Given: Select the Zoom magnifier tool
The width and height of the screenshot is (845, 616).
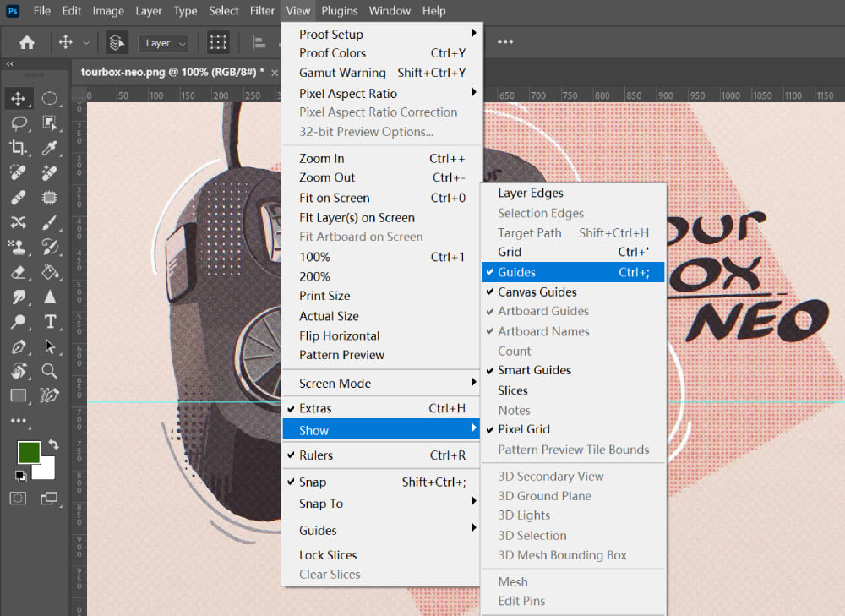Looking at the screenshot, I should 50,371.
